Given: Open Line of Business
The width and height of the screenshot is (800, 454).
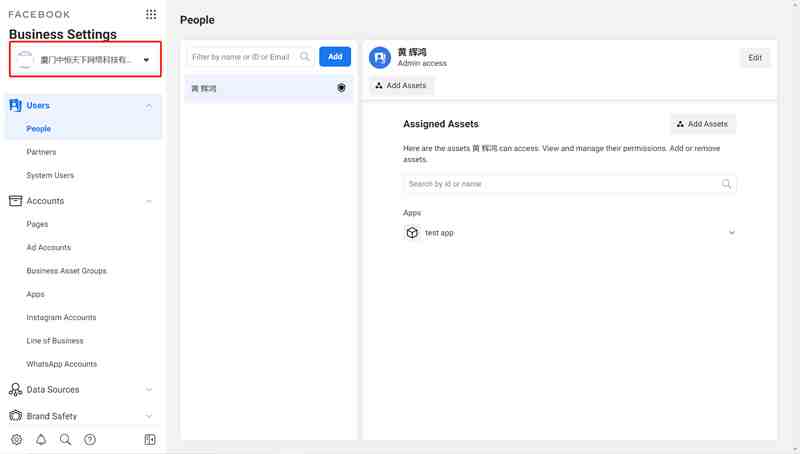Looking at the screenshot, I should click(x=55, y=340).
